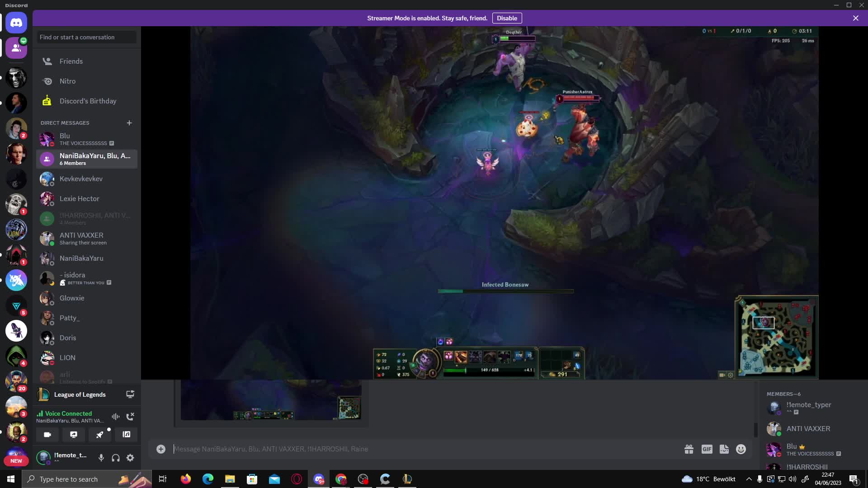The height and width of the screenshot is (488, 868).
Task: Dismiss the Streamer Mode banner
Action: (x=856, y=18)
